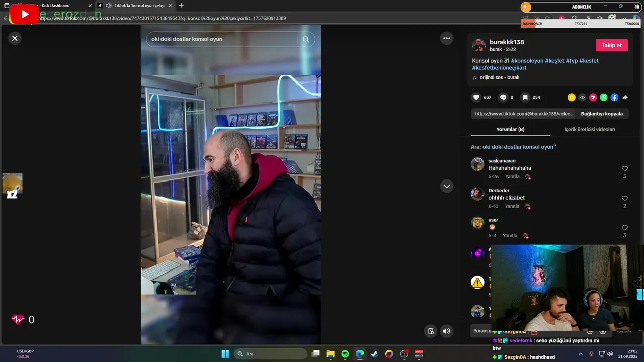This screenshot has width=644, height=362.
Task: Save video with bookmark icon
Action: click(525, 97)
